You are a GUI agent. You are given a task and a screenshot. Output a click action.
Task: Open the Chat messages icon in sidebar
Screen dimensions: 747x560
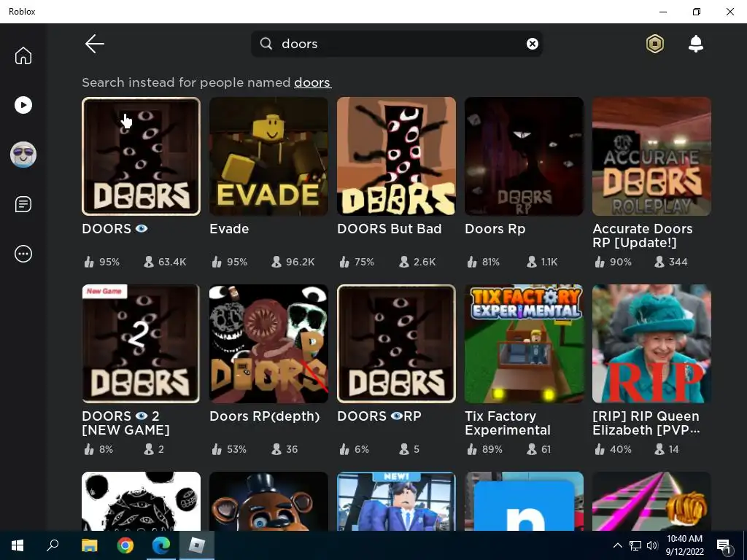pyautogui.click(x=23, y=204)
